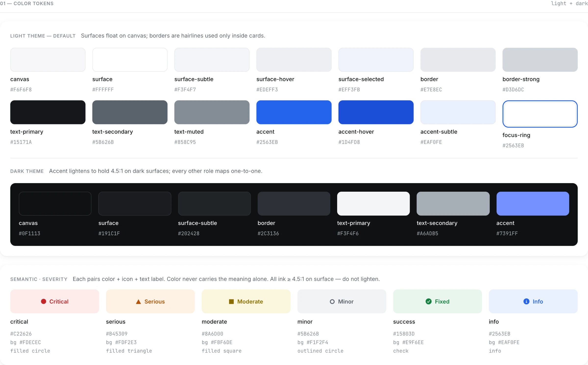Click the focus-ring outlined swatch

click(x=540, y=114)
